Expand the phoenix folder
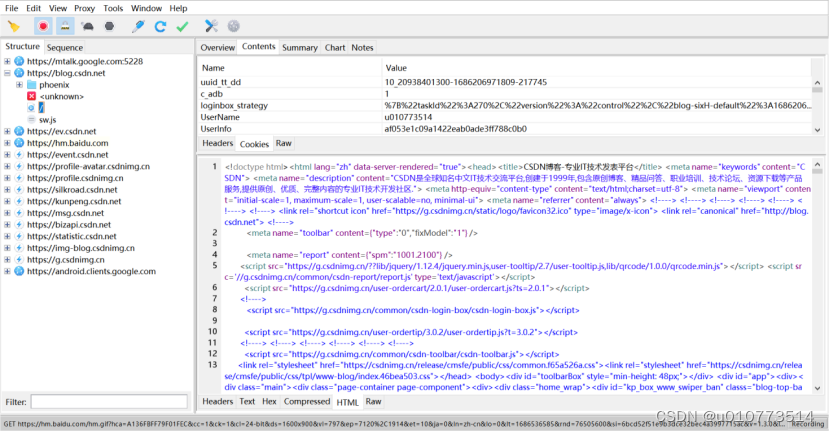830x432 pixels. pyautogui.click(x=19, y=85)
